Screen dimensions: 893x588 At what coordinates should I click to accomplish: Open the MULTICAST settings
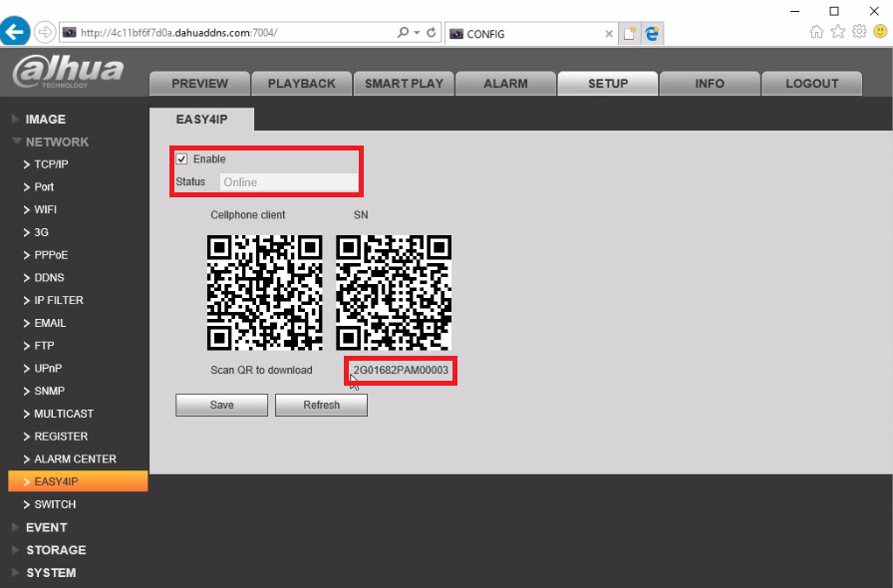coord(63,414)
